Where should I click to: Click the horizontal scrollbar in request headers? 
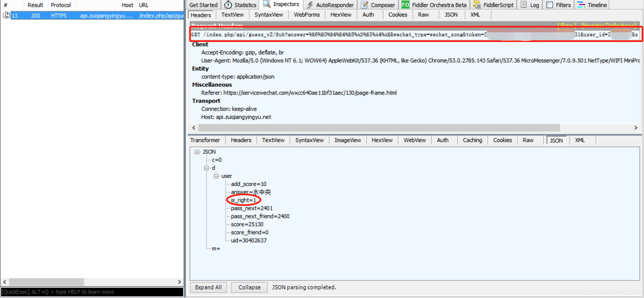[x=379, y=128]
